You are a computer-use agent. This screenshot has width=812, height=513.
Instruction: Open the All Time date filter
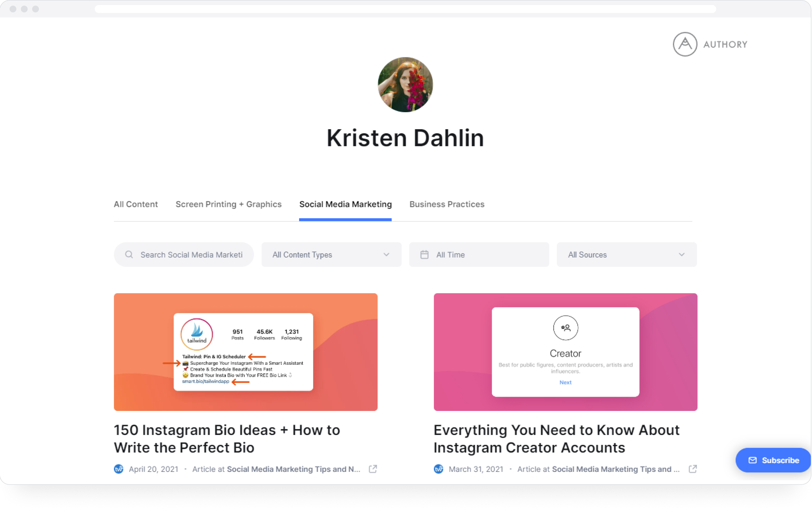pyautogui.click(x=479, y=255)
